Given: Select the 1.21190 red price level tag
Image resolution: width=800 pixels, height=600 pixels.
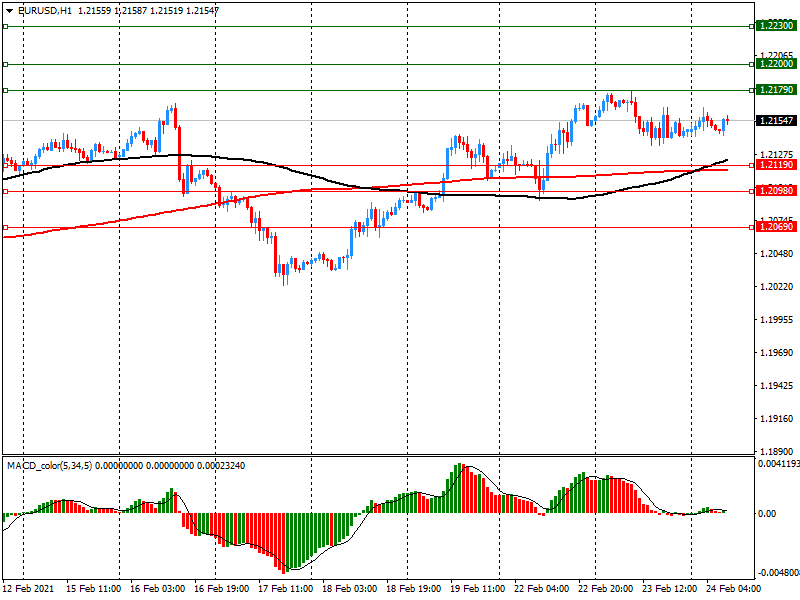Looking at the screenshot, I should pyautogui.click(x=775, y=165).
